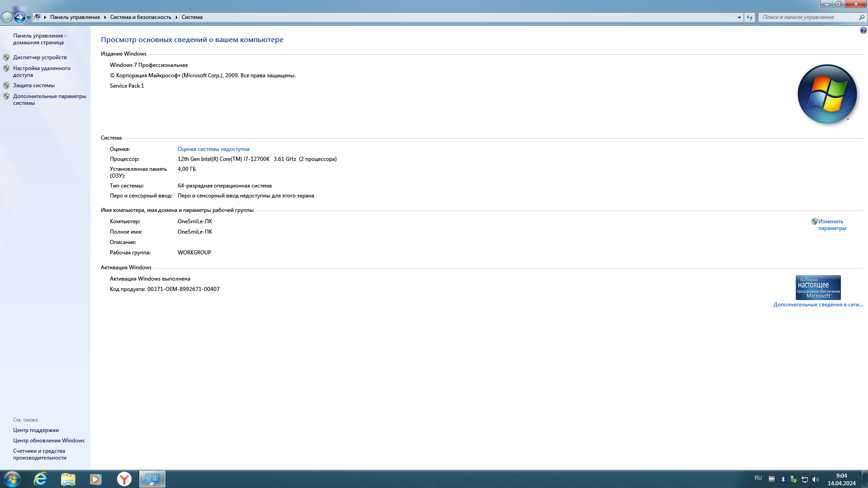Open Защита системы settings
Image resolution: width=868 pixels, height=488 pixels.
click(x=34, y=85)
